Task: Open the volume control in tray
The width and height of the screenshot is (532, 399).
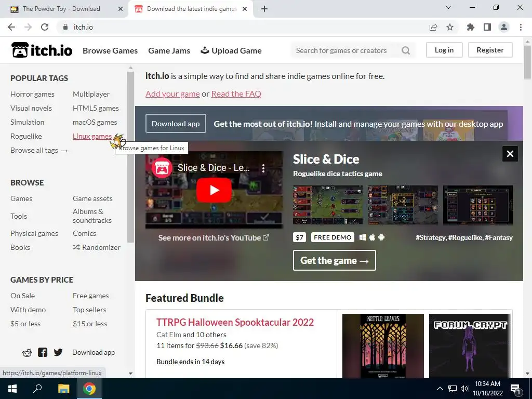Action: pyautogui.click(x=464, y=389)
